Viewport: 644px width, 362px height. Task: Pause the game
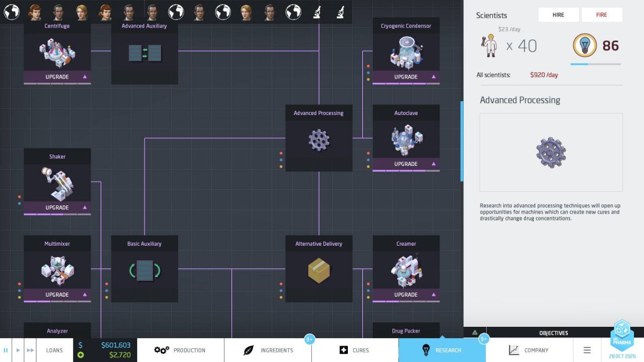6,350
